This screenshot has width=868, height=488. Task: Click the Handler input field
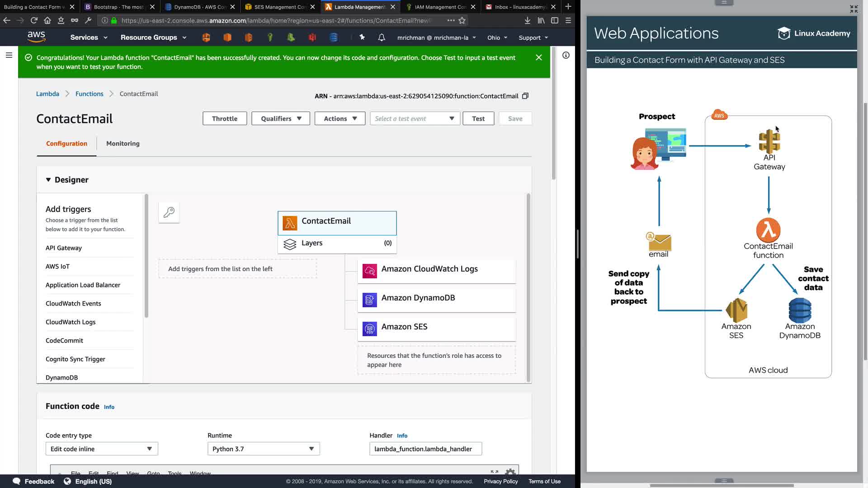click(x=425, y=449)
